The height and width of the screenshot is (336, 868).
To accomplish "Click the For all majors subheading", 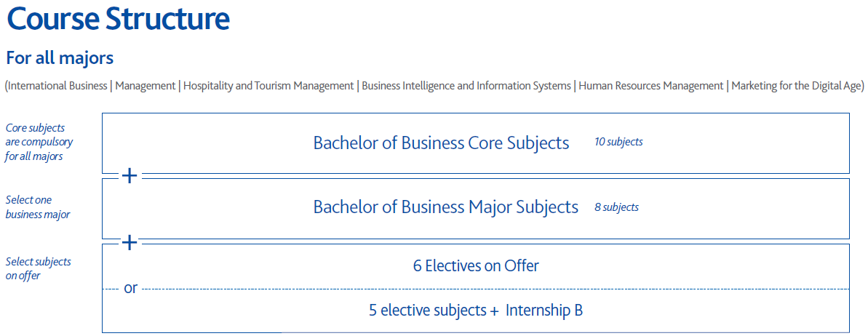I will [x=60, y=57].
